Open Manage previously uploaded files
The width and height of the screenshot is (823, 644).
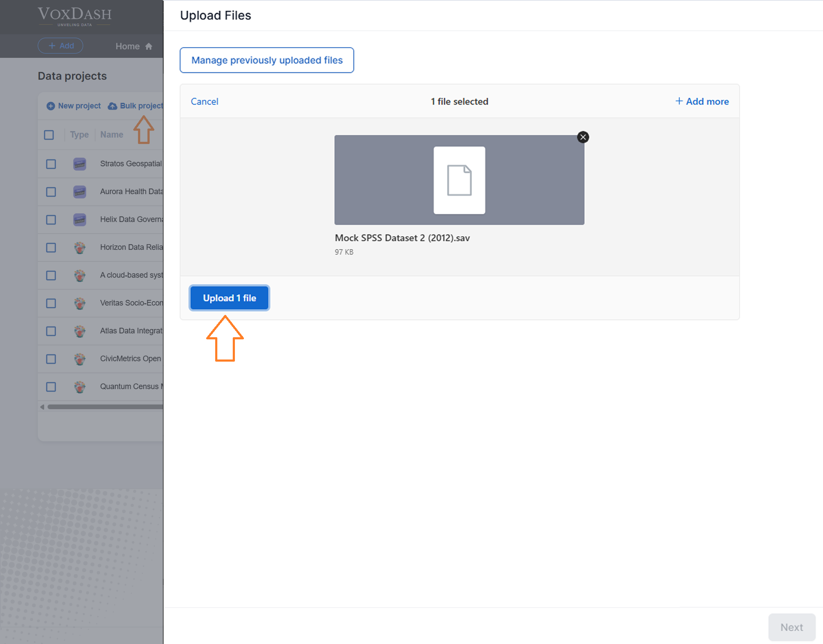click(267, 60)
